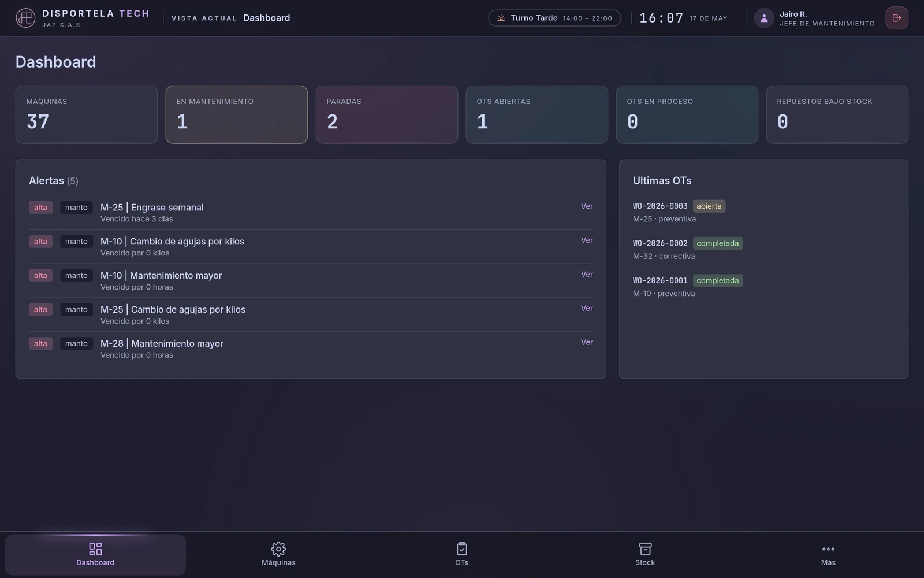
Task: Open work order WO-2026-0001
Action: pyautogui.click(x=660, y=281)
